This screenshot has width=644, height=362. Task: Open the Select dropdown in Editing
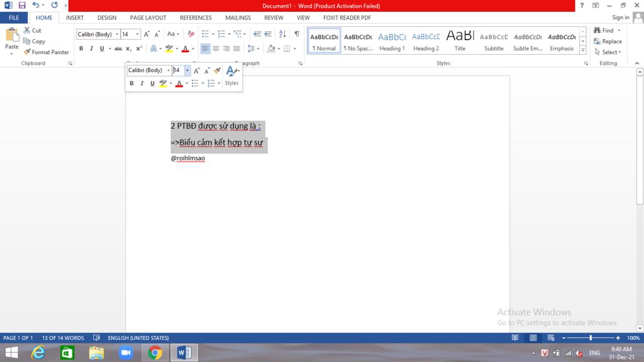(608, 52)
